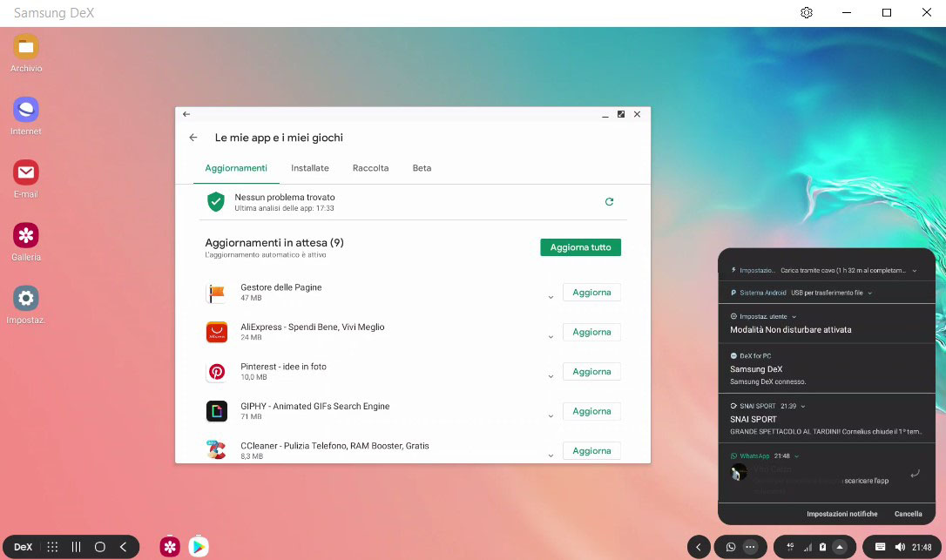The height and width of the screenshot is (560, 946).
Task: Click the green shield Play Protect icon
Action: pos(216,201)
